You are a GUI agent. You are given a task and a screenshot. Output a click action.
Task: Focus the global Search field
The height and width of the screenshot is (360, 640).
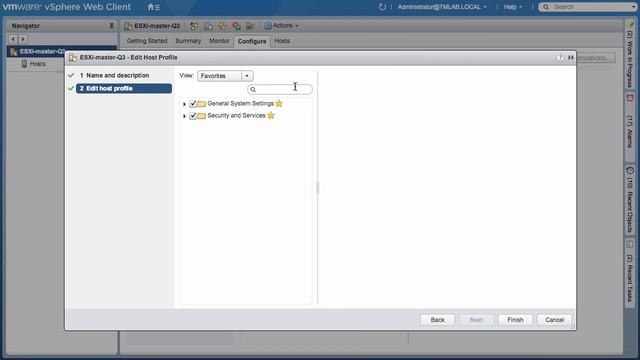pos(587,7)
